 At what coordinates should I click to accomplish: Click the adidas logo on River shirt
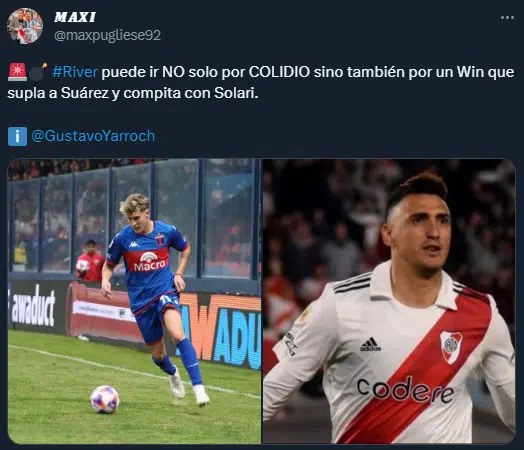point(370,344)
